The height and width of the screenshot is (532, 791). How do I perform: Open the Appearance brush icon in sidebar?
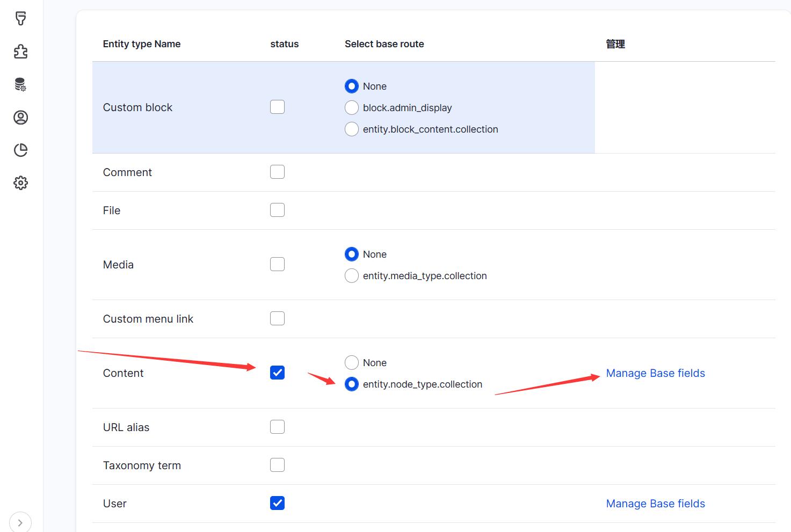(20, 19)
